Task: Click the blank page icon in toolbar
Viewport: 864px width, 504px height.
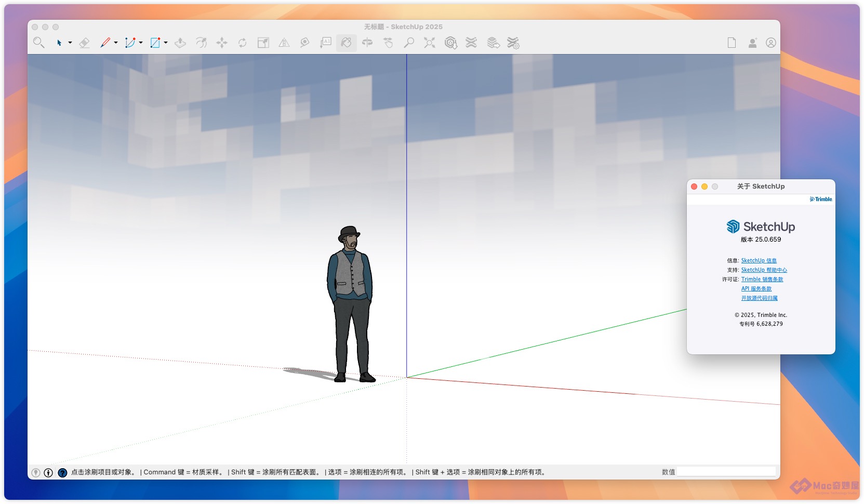Action: (732, 43)
